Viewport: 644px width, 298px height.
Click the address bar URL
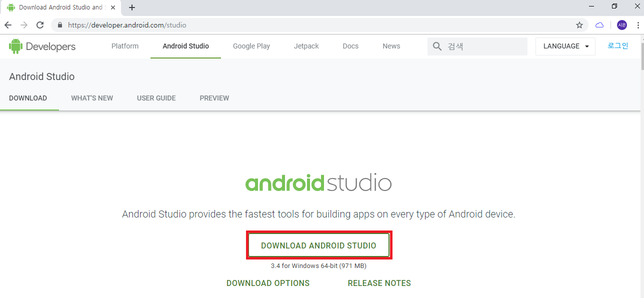click(127, 25)
